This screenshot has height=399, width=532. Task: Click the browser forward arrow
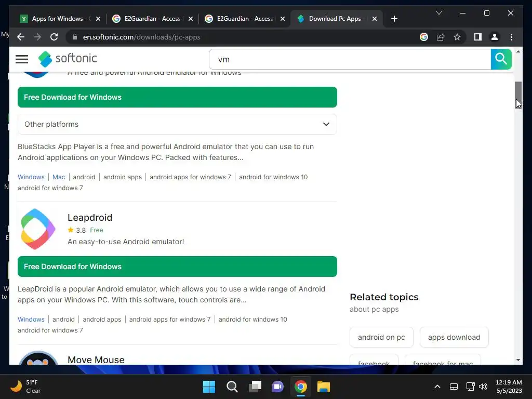pos(37,37)
